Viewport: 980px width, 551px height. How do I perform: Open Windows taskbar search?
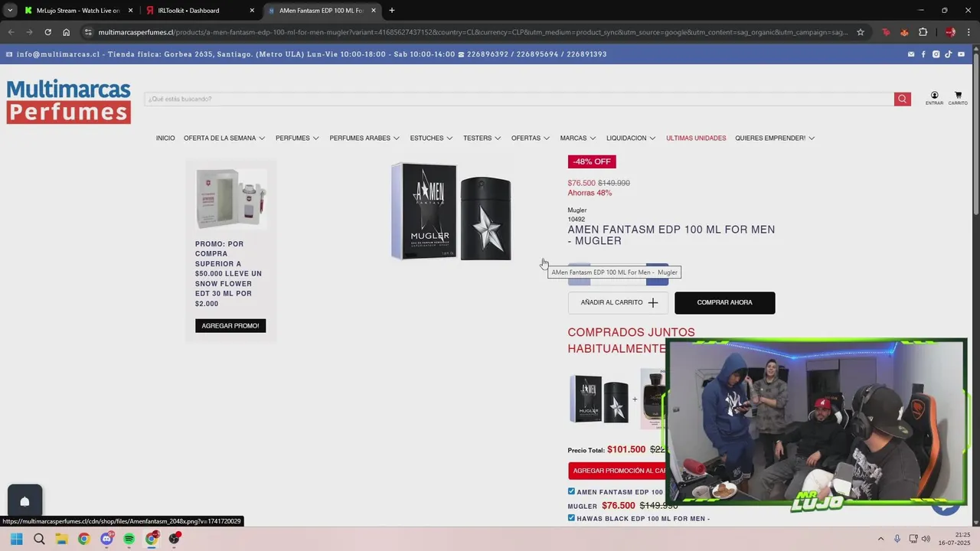(39, 539)
